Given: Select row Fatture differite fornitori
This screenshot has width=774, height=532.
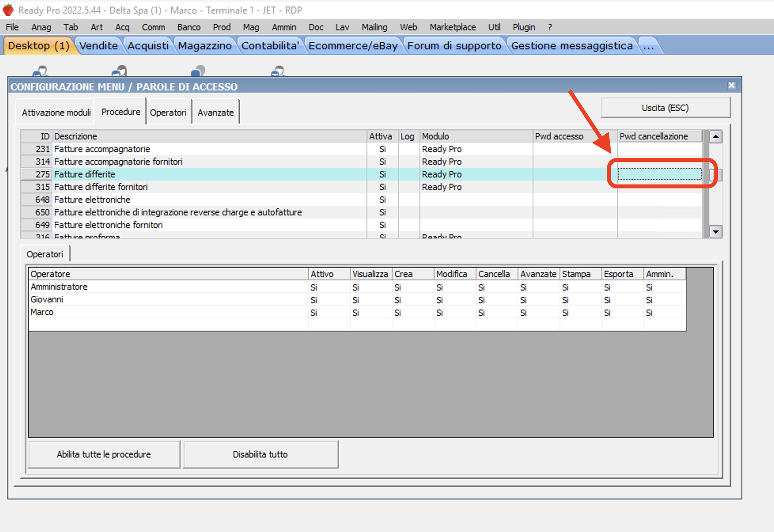Looking at the screenshot, I should pyautogui.click(x=362, y=187).
